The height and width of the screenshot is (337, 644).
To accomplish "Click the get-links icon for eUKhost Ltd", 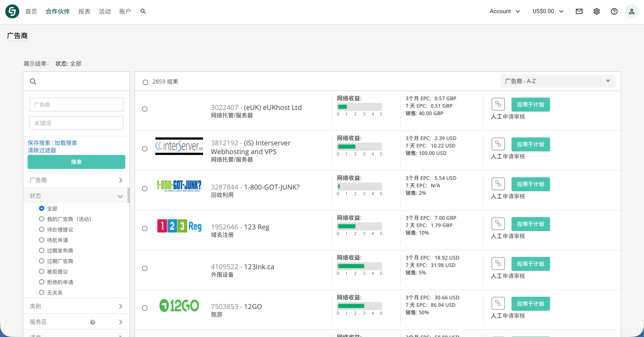I will [x=498, y=104].
